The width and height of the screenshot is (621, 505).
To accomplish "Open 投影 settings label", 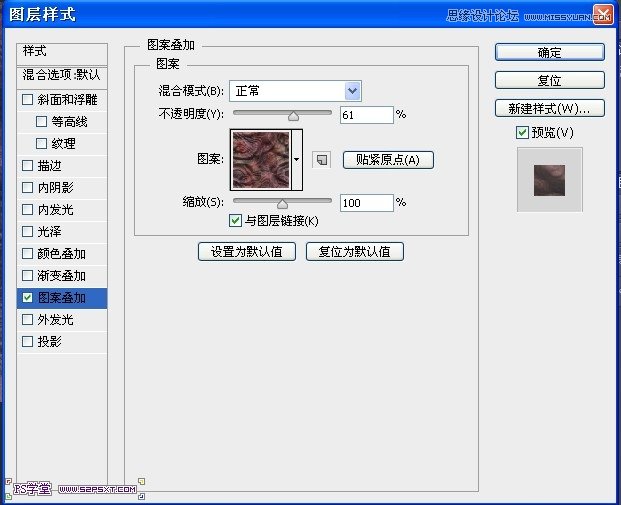I will pyautogui.click(x=50, y=341).
